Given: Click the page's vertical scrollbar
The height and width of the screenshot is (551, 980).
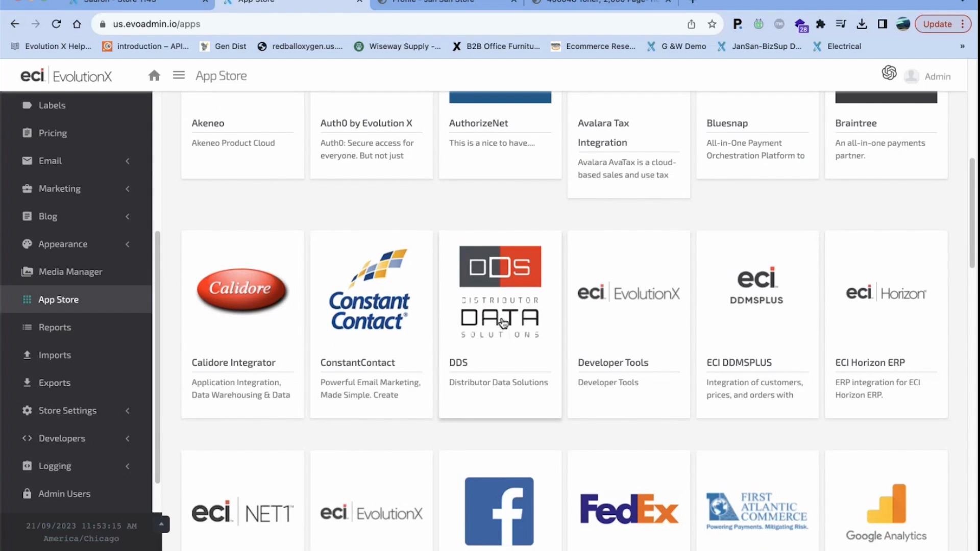Looking at the screenshot, I should [972, 212].
